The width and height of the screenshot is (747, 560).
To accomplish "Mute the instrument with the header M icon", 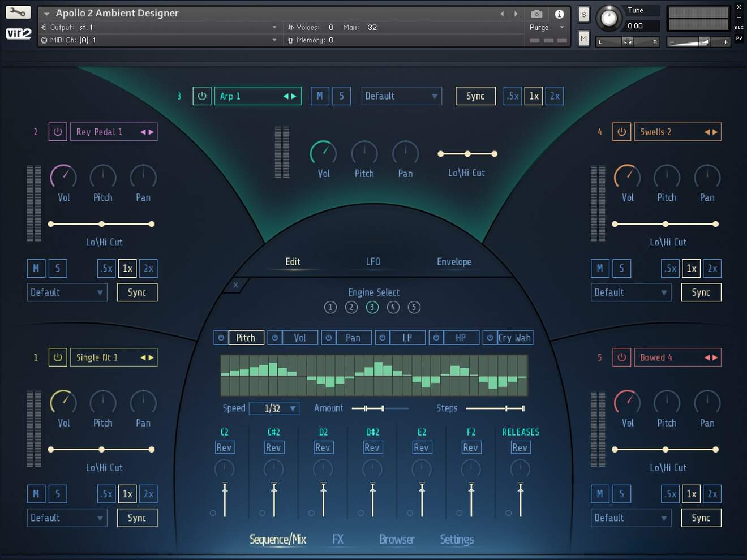I will pyautogui.click(x=583, y=38).
